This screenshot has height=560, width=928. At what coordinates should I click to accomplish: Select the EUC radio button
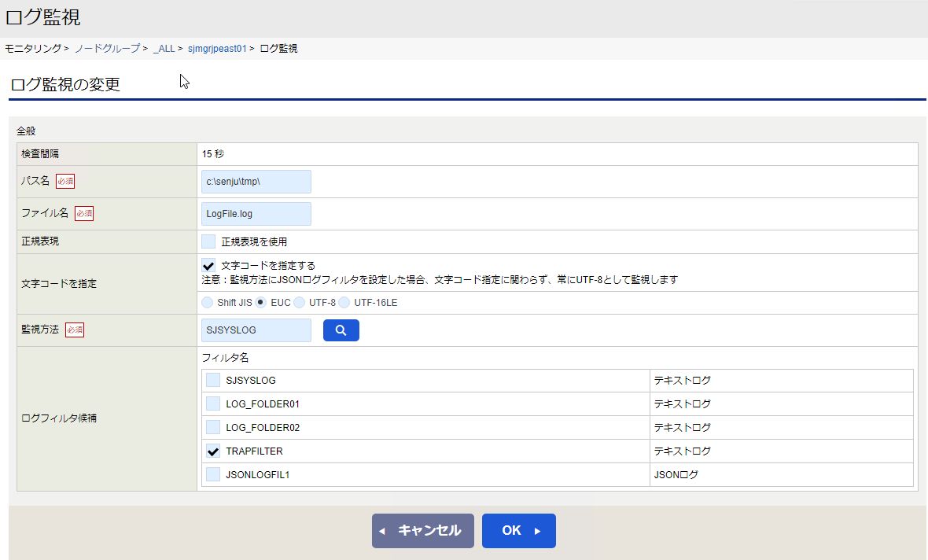coord(261,303)
